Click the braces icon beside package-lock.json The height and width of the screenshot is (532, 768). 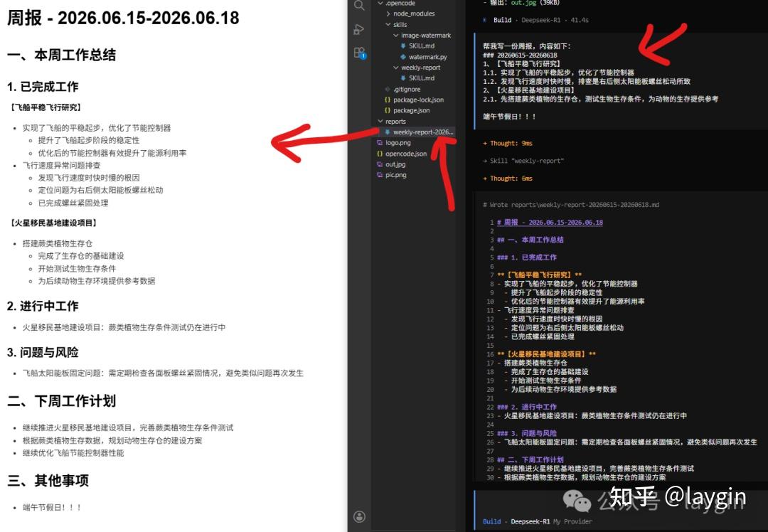point(388,100)
